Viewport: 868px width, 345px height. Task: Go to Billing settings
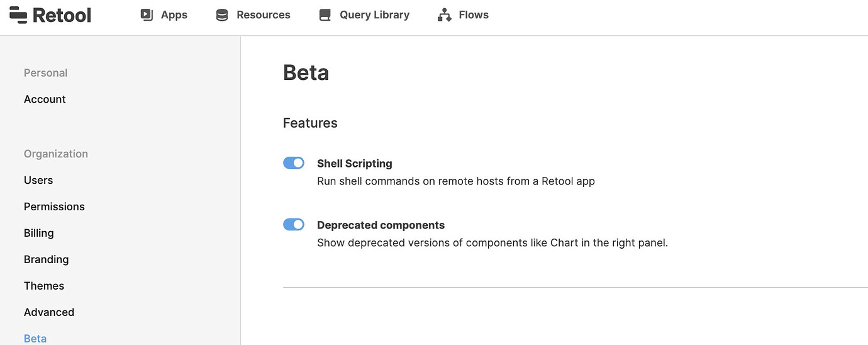click(39, 233)
